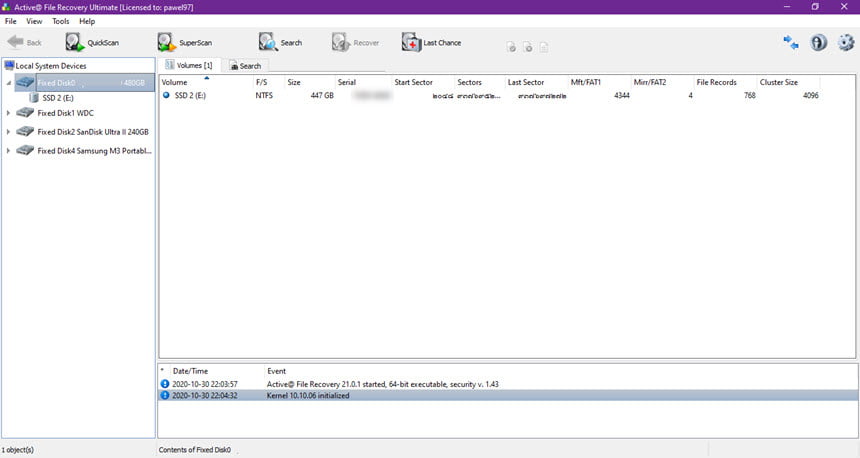The image size is (860, 458).
Task: Click the Local System Devices computer icon
Action: click(x=9, y=65)
